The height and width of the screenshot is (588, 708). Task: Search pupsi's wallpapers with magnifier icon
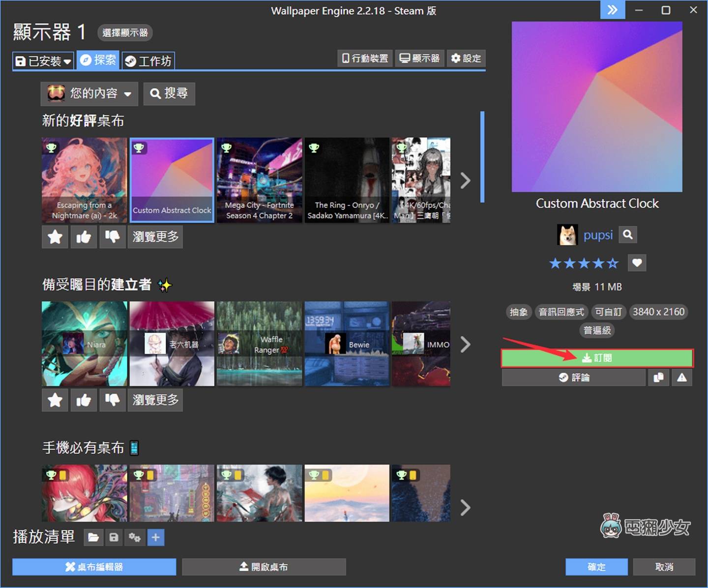(627, 235)
